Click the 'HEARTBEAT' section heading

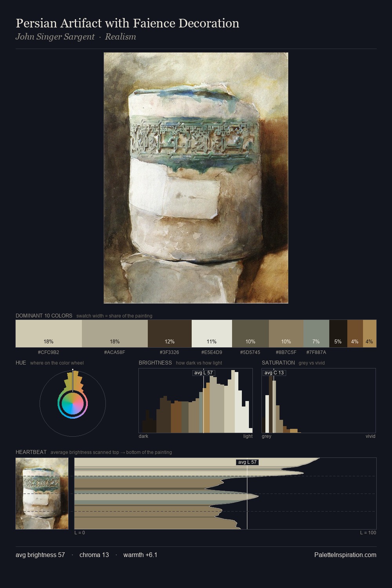point(31,452)
